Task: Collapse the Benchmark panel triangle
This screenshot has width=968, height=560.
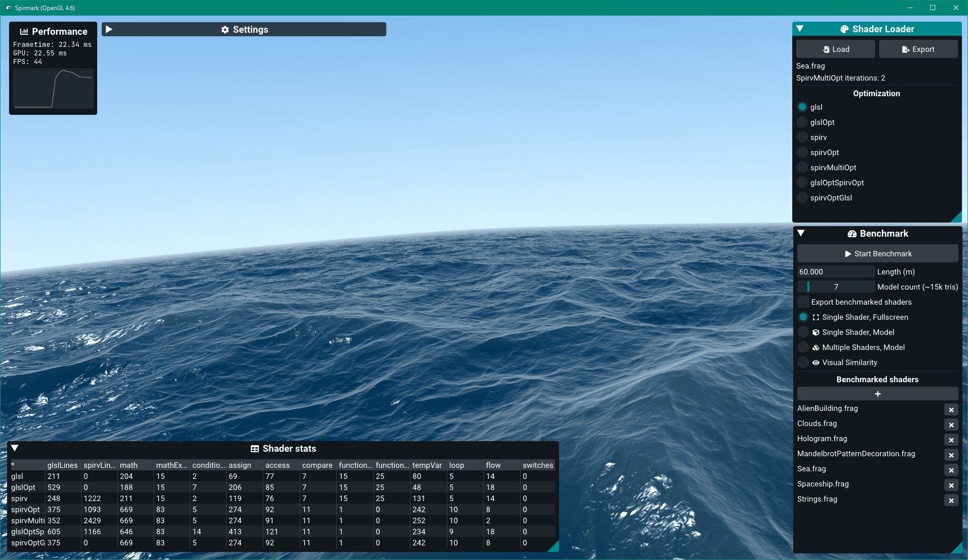Action: click(801, 233)
